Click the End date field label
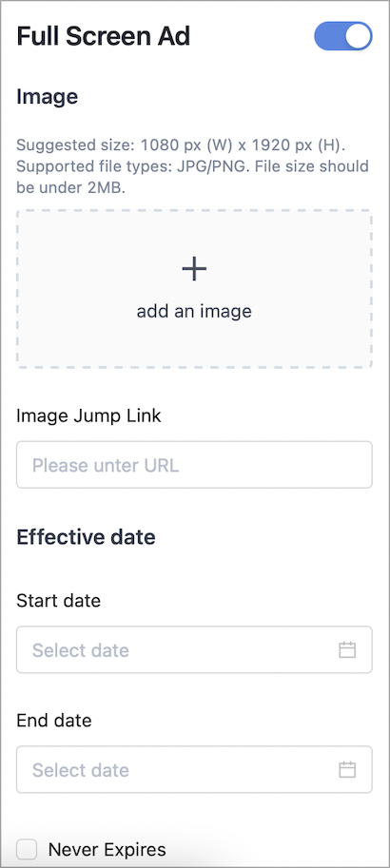Screen dimensions: 390x868 pyautogui.click(x=54, y=721)
